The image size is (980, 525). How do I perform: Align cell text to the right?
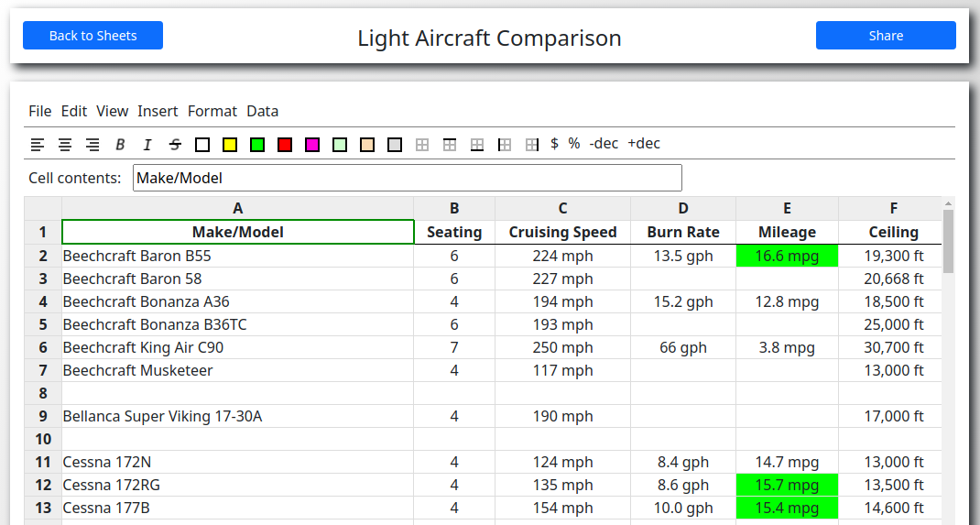[93, 145]
